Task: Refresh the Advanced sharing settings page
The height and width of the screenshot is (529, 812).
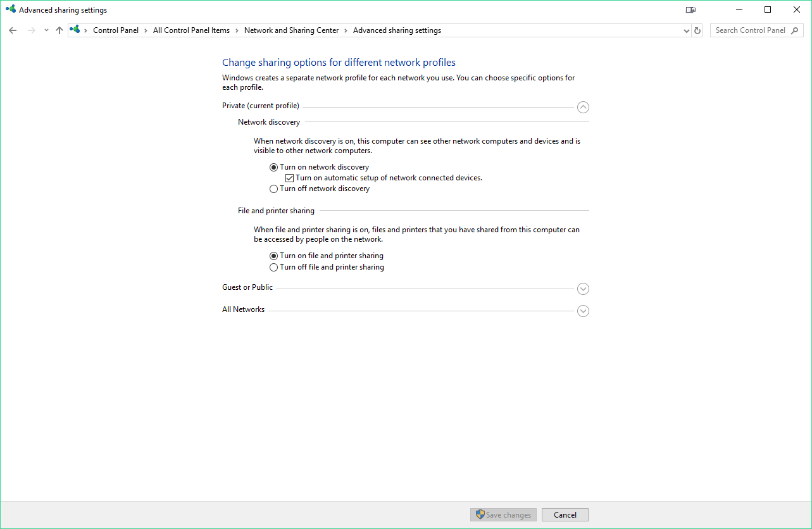Action: click(697, 30)
